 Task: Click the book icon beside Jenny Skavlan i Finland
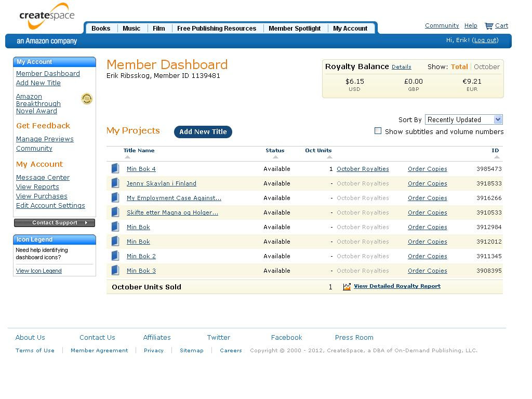115,183
